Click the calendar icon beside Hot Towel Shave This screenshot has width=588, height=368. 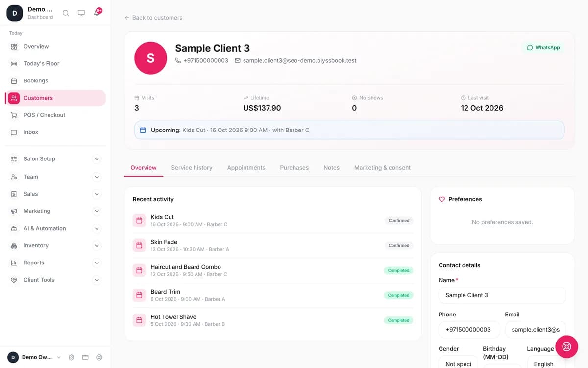click(139, 320)
